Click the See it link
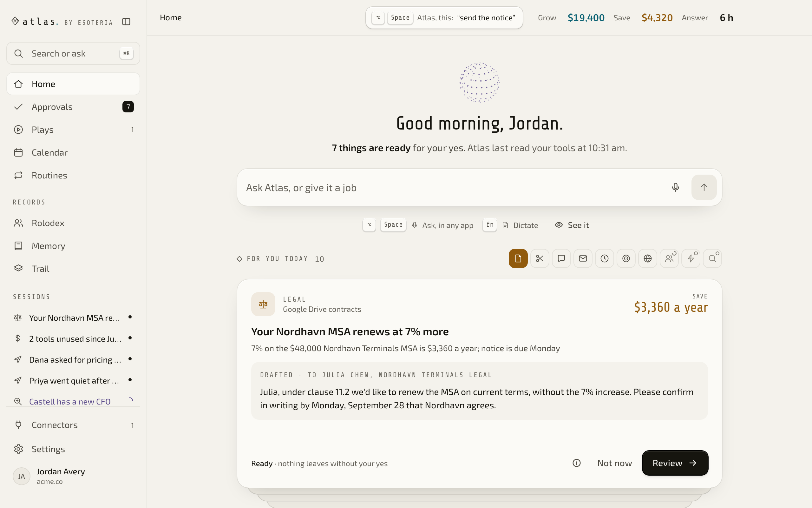 pos(572,225)
